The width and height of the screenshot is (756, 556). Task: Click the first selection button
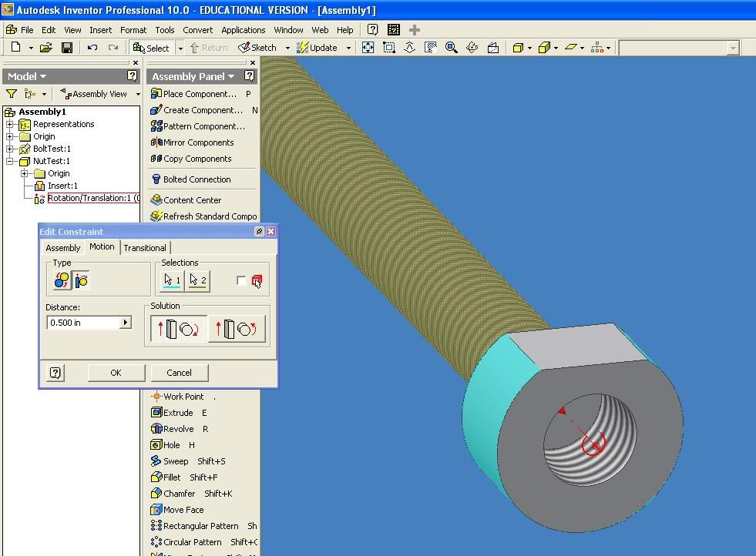172,281
